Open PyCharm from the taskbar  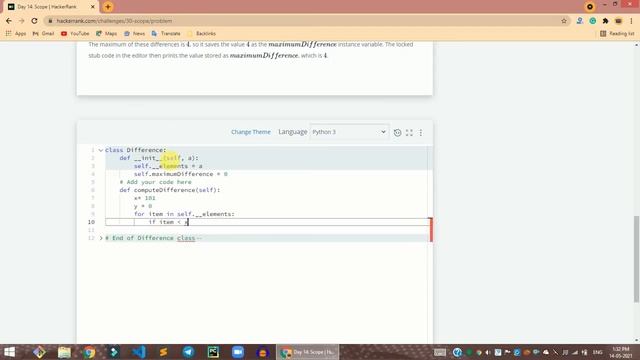pos(213,352)
